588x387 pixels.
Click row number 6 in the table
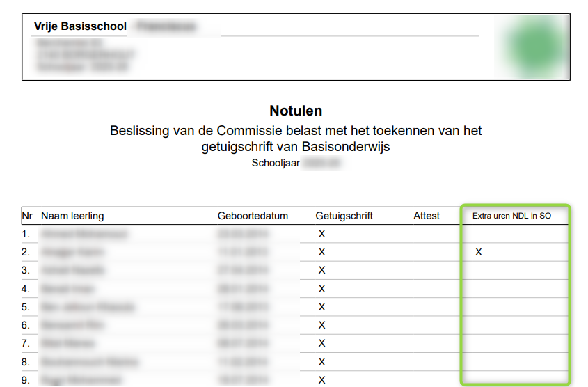pos(26,325)
